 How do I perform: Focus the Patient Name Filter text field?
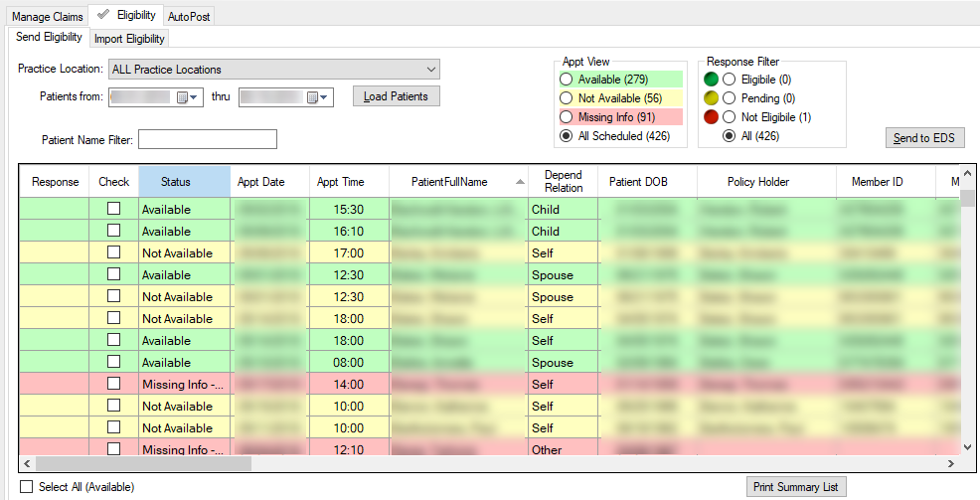coord(207,140)
